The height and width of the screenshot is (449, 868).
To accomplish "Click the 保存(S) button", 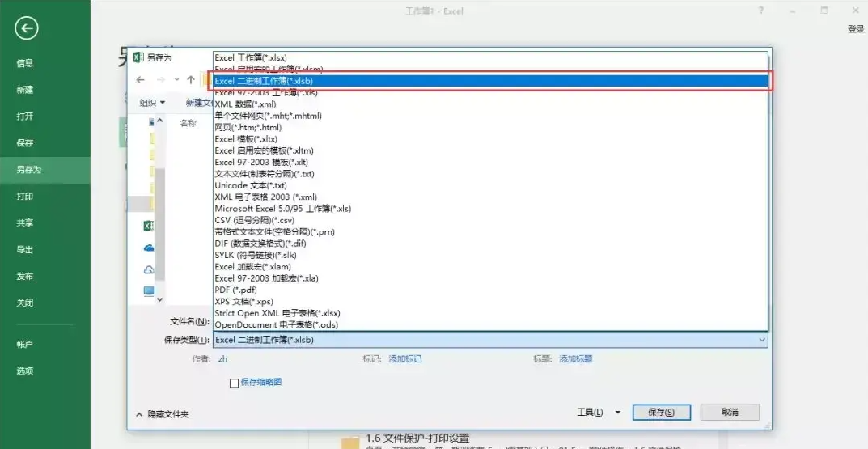I will (662, 413).
